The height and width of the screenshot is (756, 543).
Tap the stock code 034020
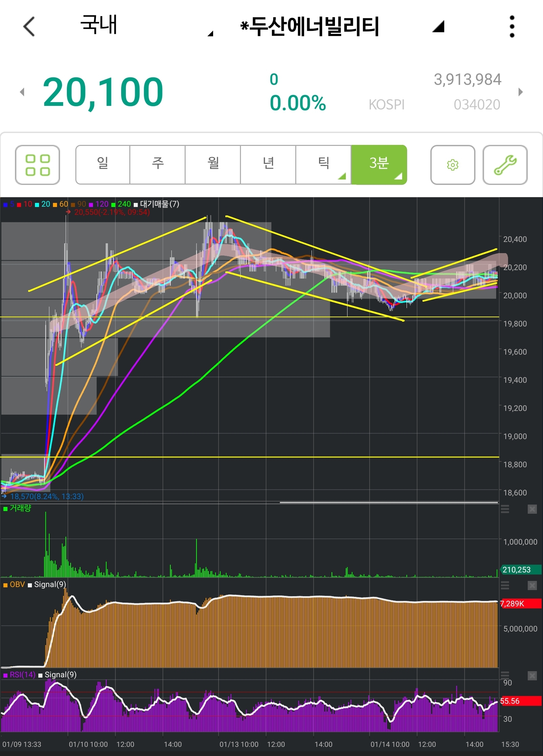(477, 105)
